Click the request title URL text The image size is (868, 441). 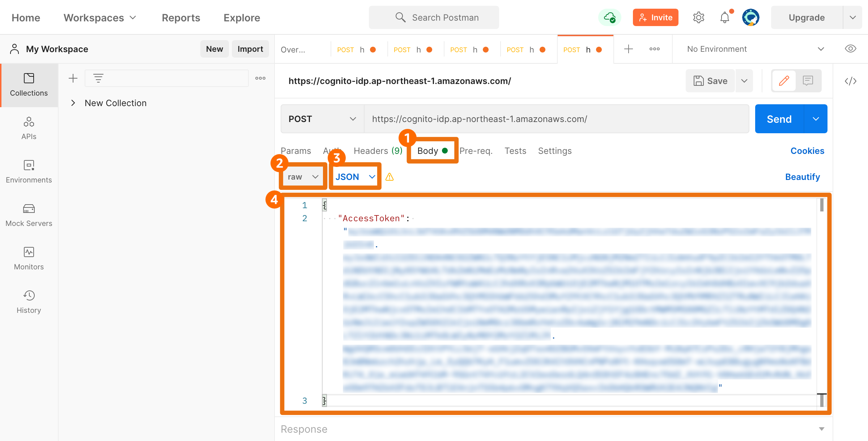click(400, 81)
